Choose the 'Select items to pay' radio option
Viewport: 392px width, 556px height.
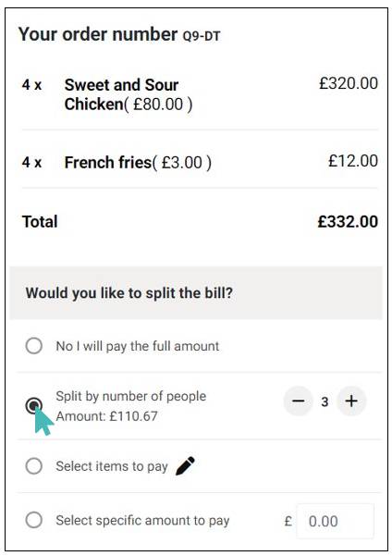(34, 466)
